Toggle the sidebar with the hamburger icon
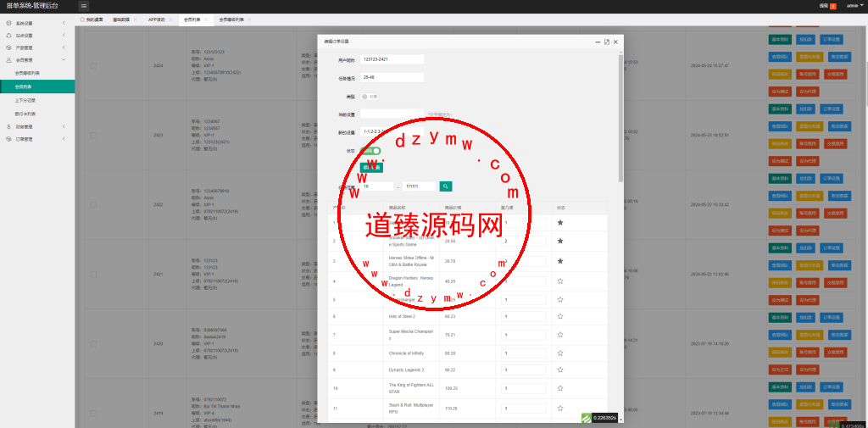Image resolution: width=868 pixels, height=428 pixels. [x=84, y=6]
